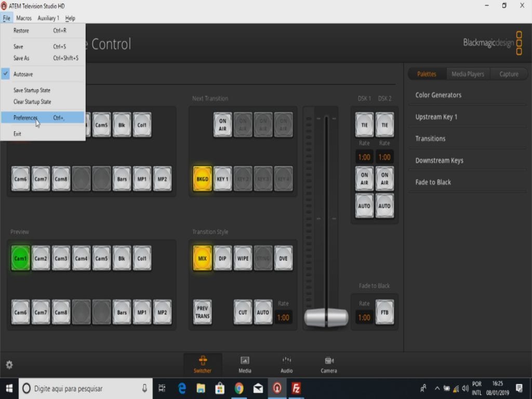Open the Help menu
This screenshot has width=532, height=399.
tap(70, 18)
